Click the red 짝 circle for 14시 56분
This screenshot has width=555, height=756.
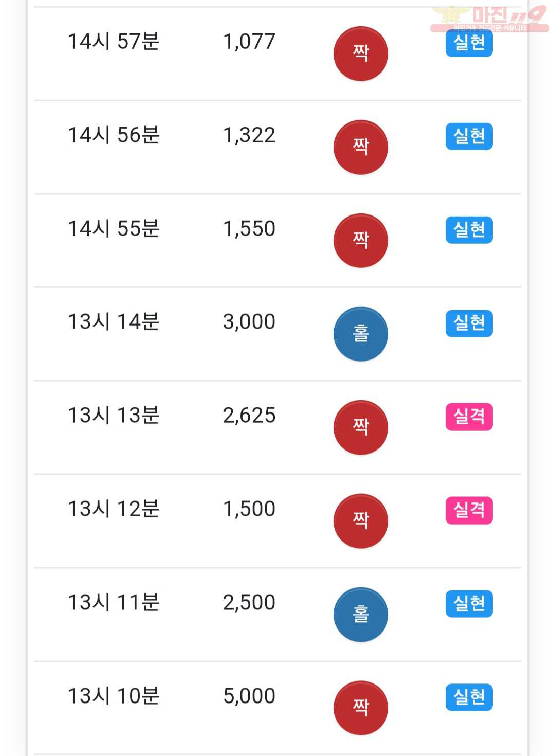(x=361, y=148)
